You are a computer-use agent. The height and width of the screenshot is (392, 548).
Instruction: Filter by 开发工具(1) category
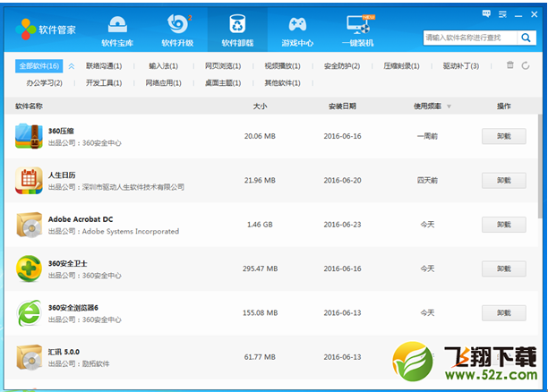[104, 83]
